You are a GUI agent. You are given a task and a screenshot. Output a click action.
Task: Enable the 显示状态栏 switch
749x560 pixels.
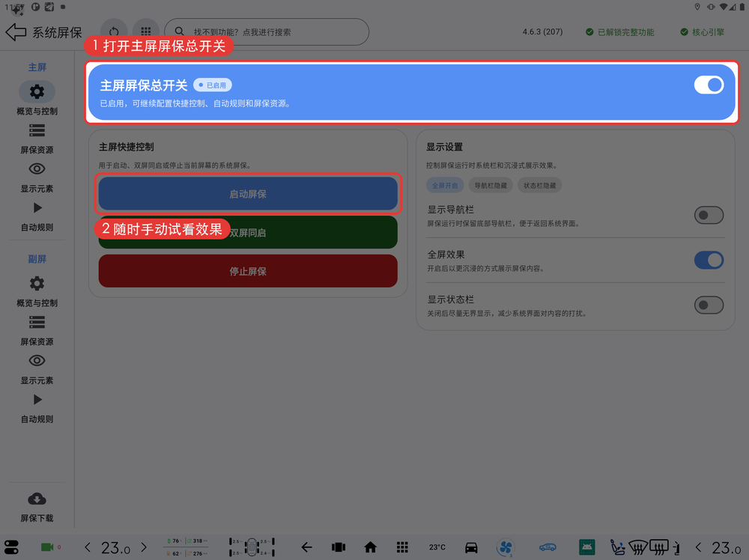709,305
